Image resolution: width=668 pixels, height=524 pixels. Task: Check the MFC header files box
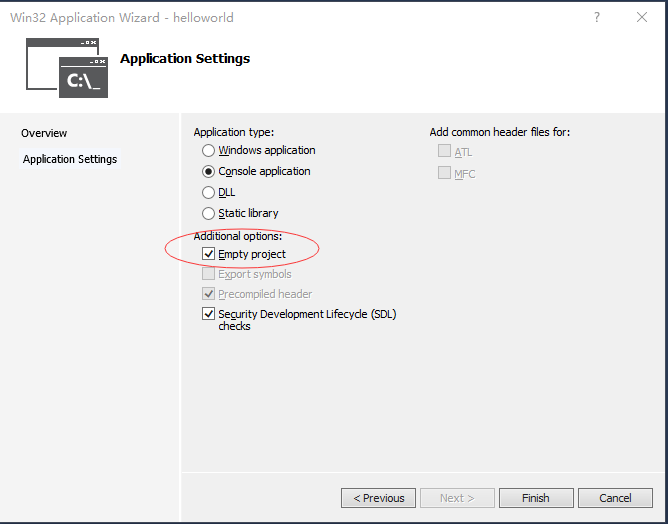445,173
